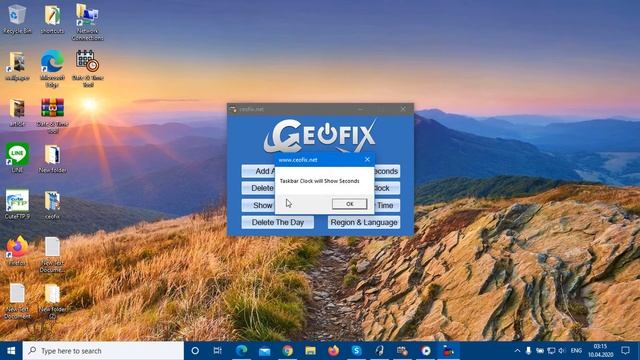The height and width of the screenshot is (360, 640).
Task: Select the WinRAR archive icon on desktop
Action: pos(52,116)
